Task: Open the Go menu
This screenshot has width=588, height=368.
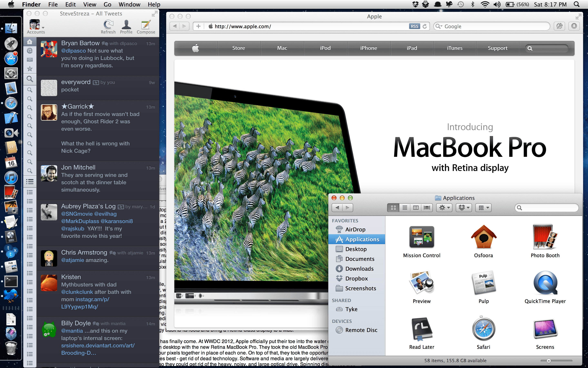Action: point(107,4)
